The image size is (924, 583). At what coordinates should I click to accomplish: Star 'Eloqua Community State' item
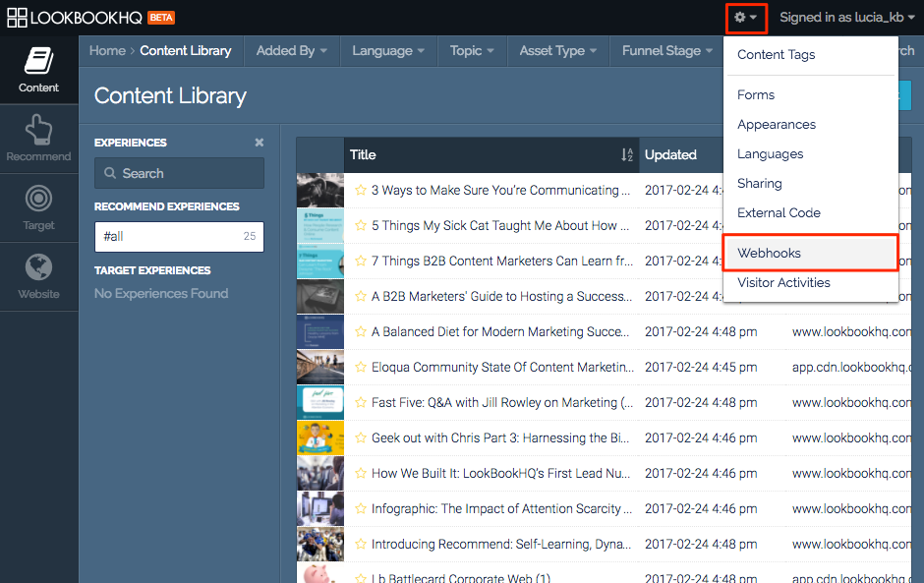tap(361, 367)
